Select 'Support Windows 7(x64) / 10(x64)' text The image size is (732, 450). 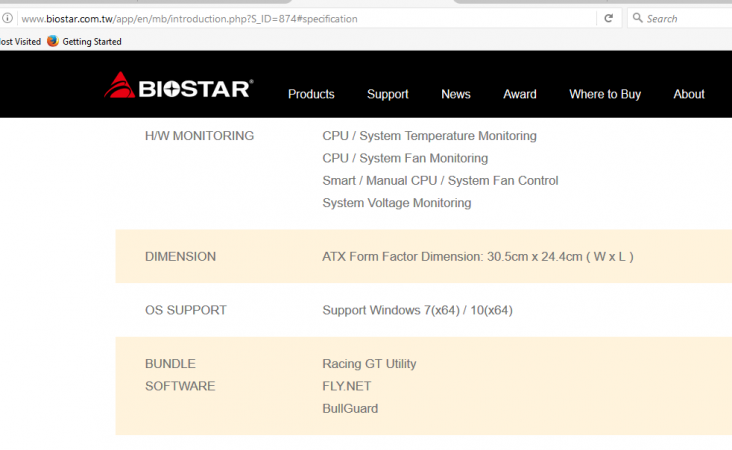click(417, 310)
